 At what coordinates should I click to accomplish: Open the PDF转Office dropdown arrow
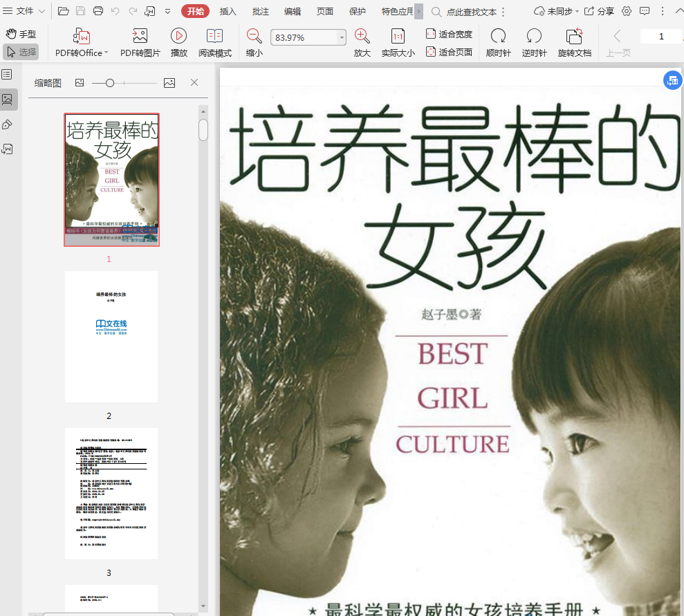(106, 53)
